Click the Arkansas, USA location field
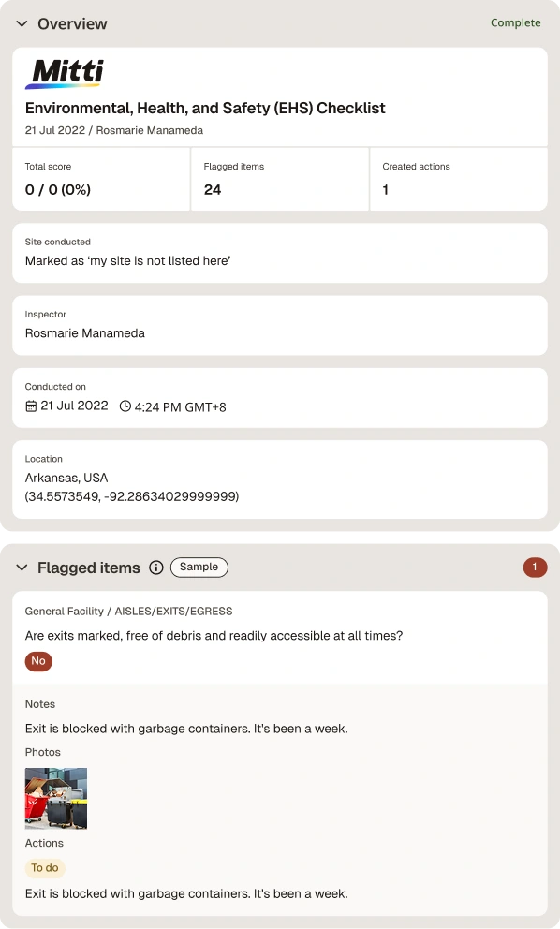560x929 pixels. 280,479
